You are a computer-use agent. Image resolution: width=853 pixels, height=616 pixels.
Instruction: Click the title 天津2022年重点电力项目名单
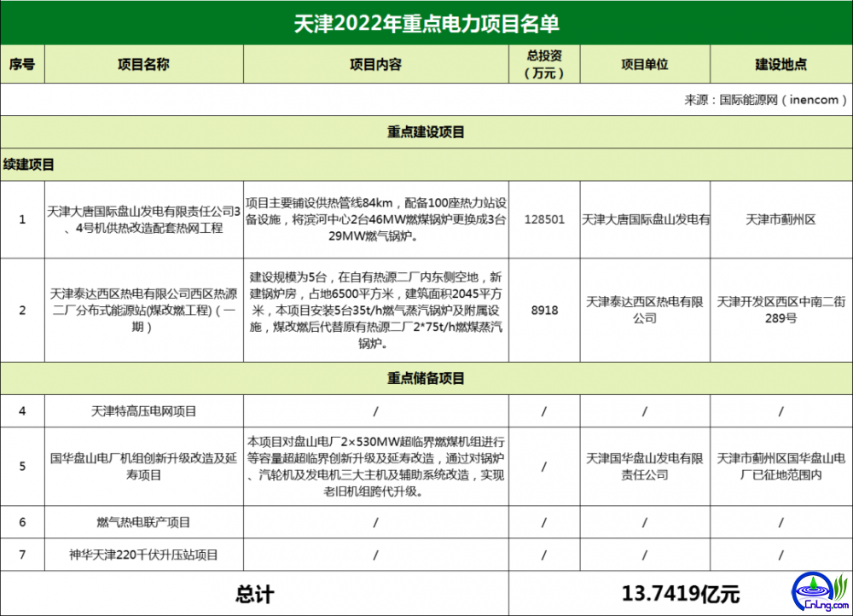(426, 23)
